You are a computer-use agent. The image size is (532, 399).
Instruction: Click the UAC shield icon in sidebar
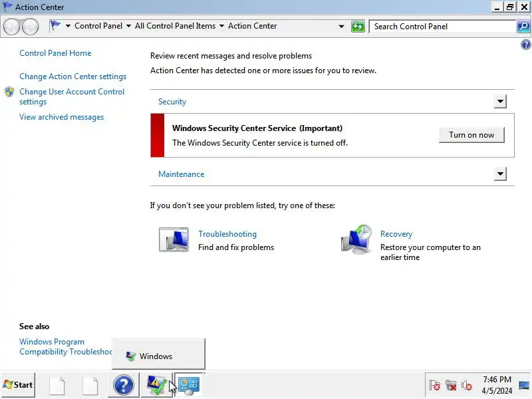click(9, 92)
